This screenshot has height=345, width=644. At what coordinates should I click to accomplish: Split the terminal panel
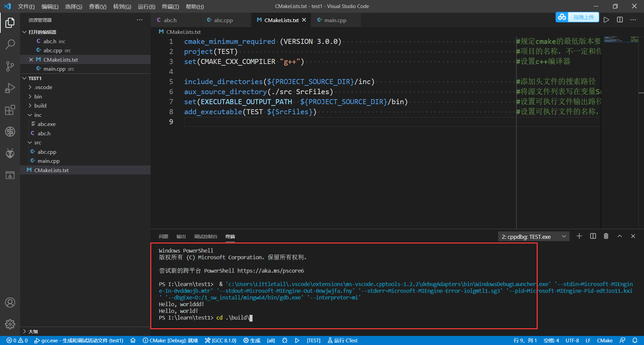coord(593,236)
